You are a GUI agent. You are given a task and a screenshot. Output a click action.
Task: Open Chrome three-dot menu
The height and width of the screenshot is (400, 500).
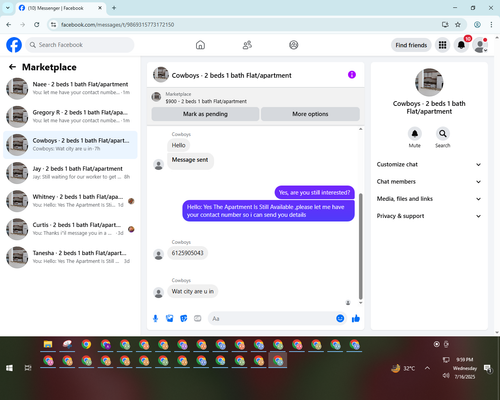click(x=491, y=25)
